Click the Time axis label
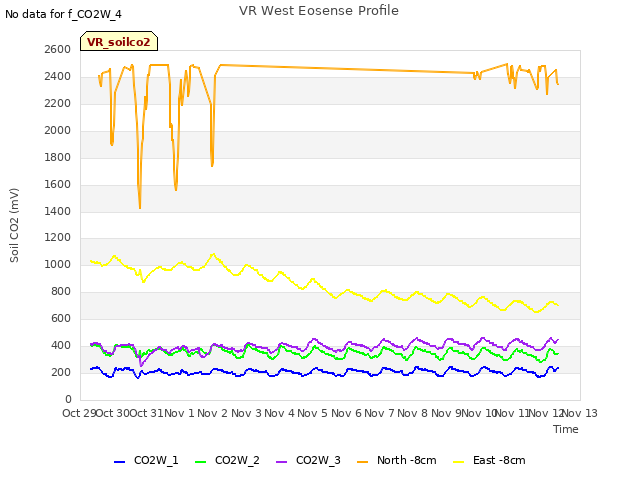Viewport: 640px width, 480px height. pos(566,429)
